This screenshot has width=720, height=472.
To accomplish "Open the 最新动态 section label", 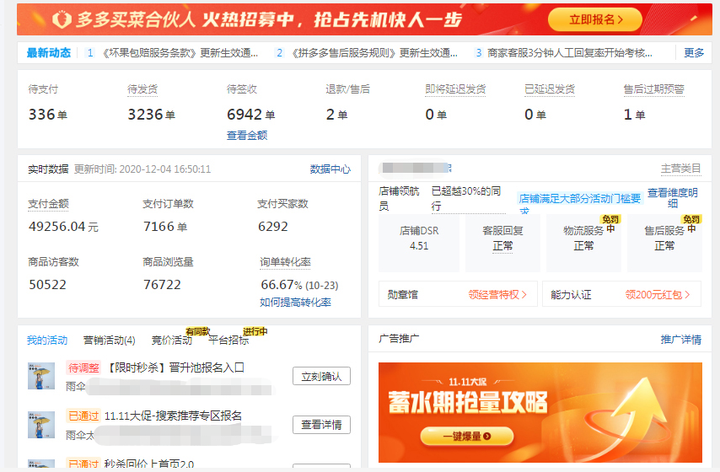I will [49, 53].
